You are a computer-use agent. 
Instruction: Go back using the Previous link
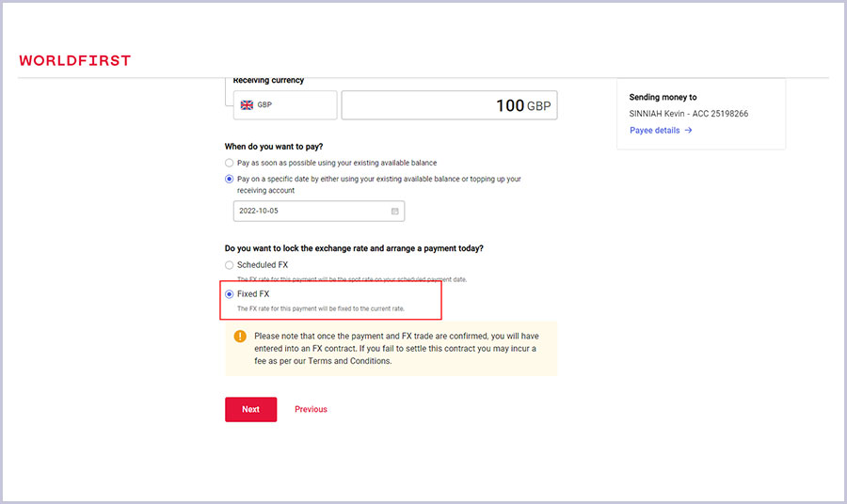(x=311, y=410)
